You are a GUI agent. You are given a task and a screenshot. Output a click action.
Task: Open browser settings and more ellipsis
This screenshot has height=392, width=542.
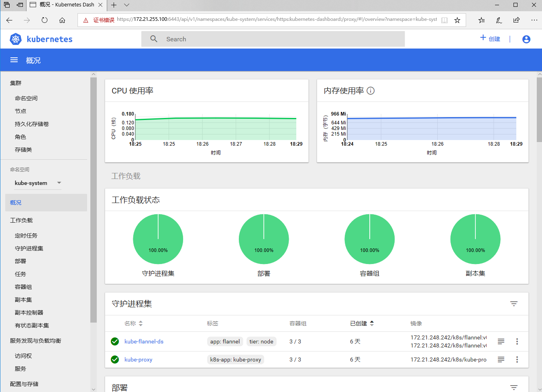point(534,20)
